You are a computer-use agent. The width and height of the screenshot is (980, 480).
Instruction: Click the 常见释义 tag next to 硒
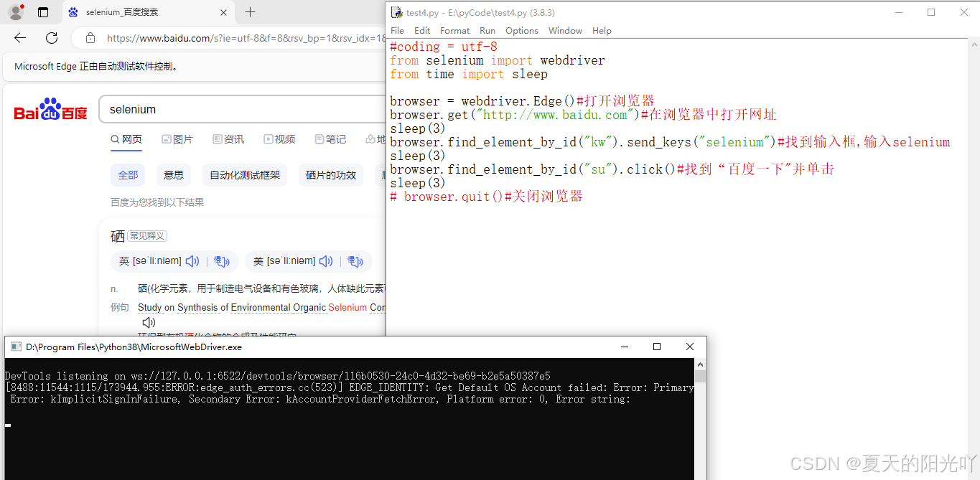(148, 236)
